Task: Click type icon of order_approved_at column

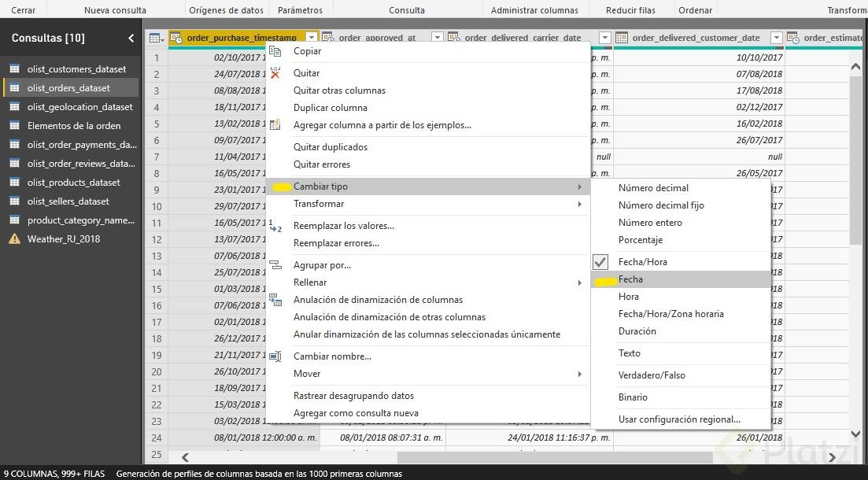Action: [x=327, y=38]
